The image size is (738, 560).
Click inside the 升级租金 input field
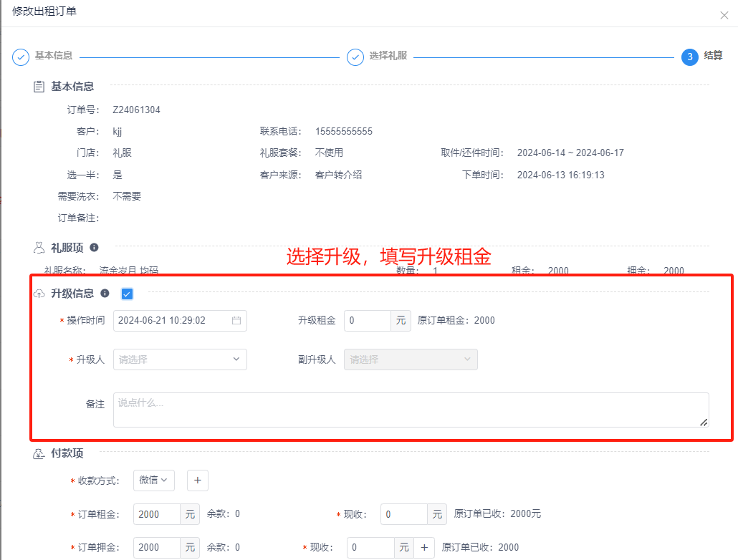pos(369,321)
